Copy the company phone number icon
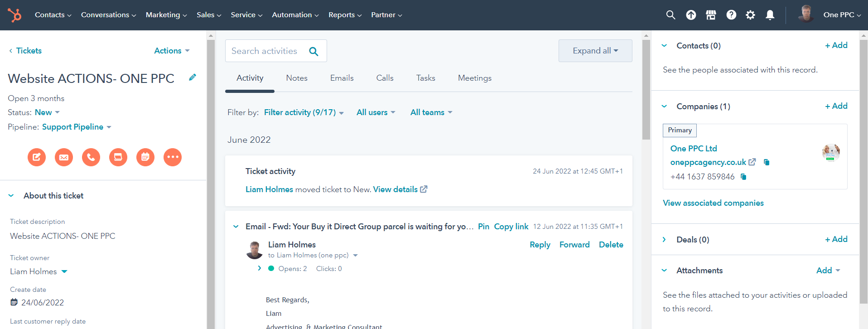The height and width of the screenshot is (329, 868). tap(743, 177)
